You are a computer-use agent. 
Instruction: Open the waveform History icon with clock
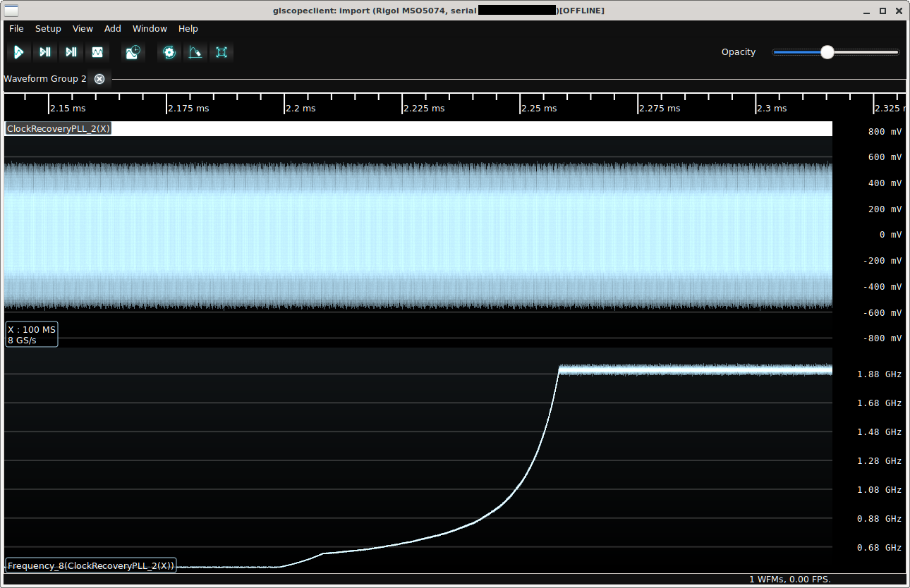133,52
